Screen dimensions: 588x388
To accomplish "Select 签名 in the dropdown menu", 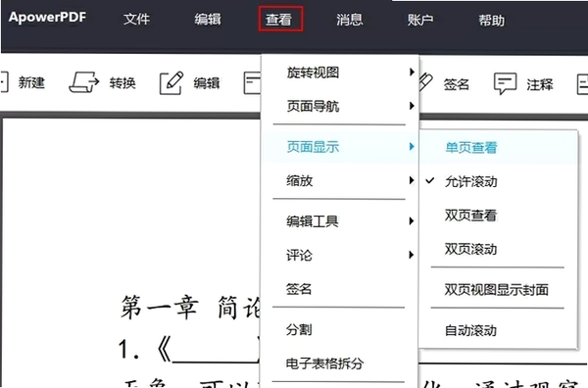I will (x=340, y=289).
